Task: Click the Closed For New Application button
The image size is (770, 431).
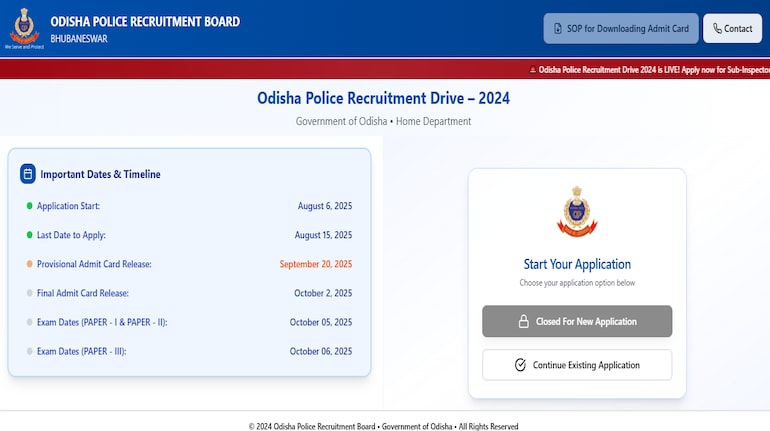Action: coord(577,321)
